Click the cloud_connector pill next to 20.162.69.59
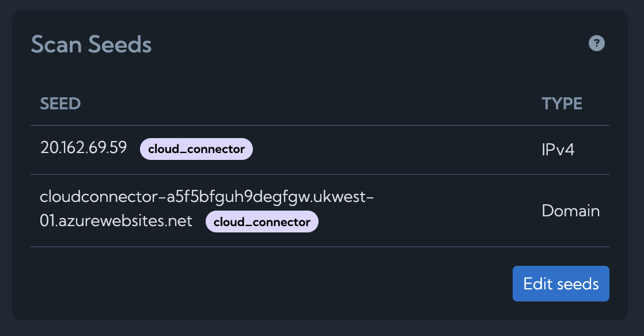 pos(196,148)
